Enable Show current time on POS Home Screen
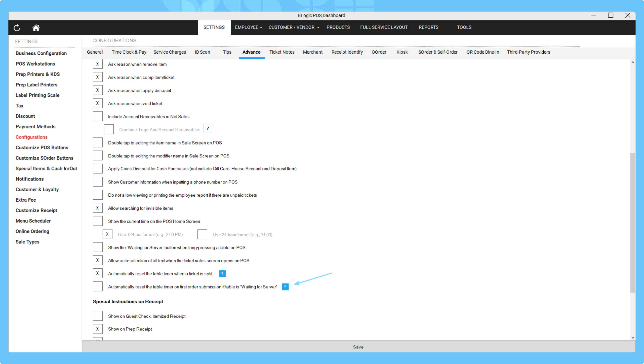The image size is (644, 364). (x=98, y=221)
